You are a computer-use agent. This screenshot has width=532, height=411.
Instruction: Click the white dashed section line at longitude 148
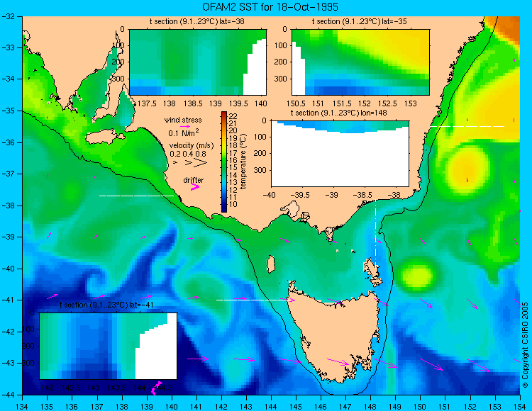[375, 234]
